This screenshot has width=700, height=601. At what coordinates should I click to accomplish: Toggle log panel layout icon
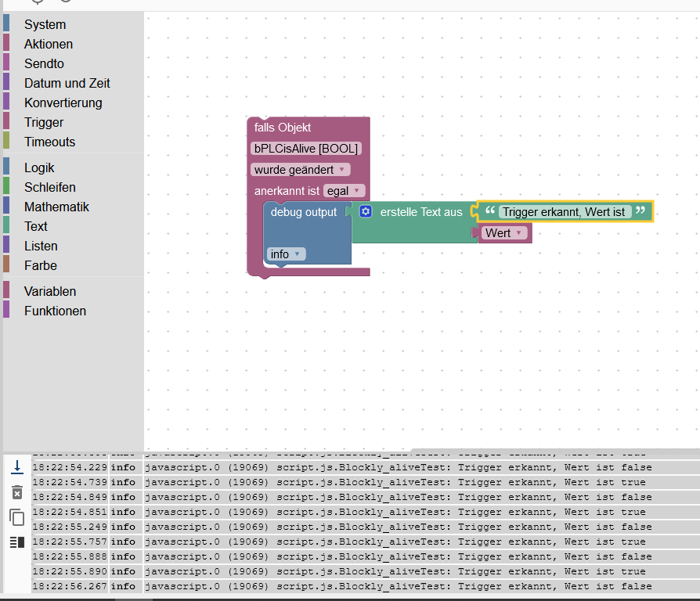17,542
